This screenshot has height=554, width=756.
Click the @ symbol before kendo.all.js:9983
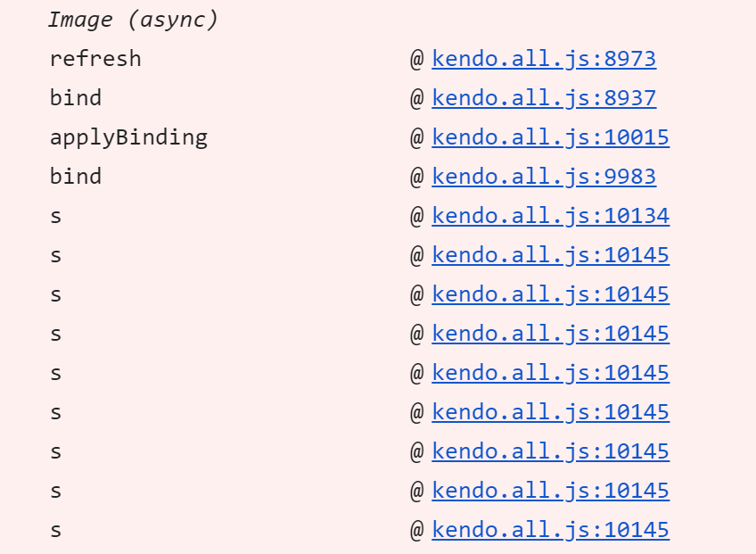pos(416,178)
